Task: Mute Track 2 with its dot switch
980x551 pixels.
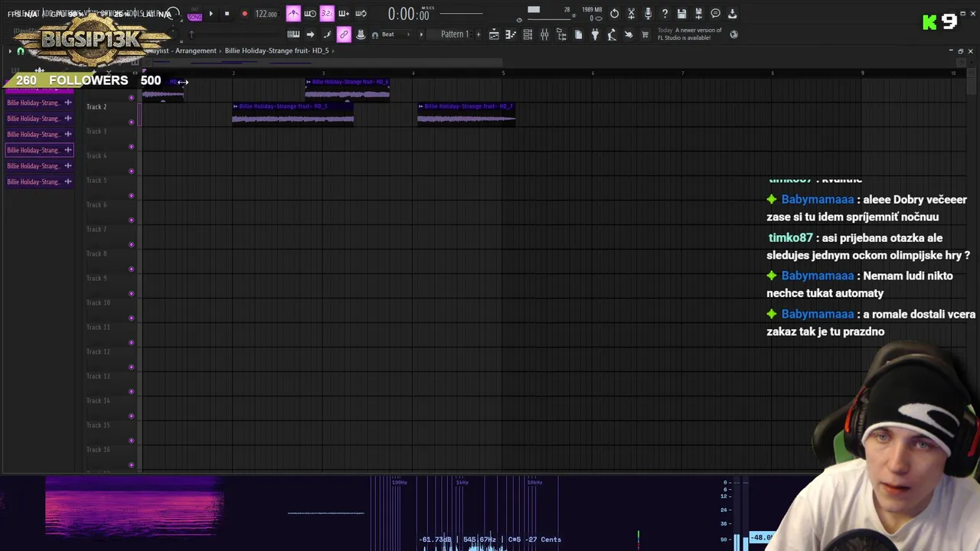Action: [132, 122]
